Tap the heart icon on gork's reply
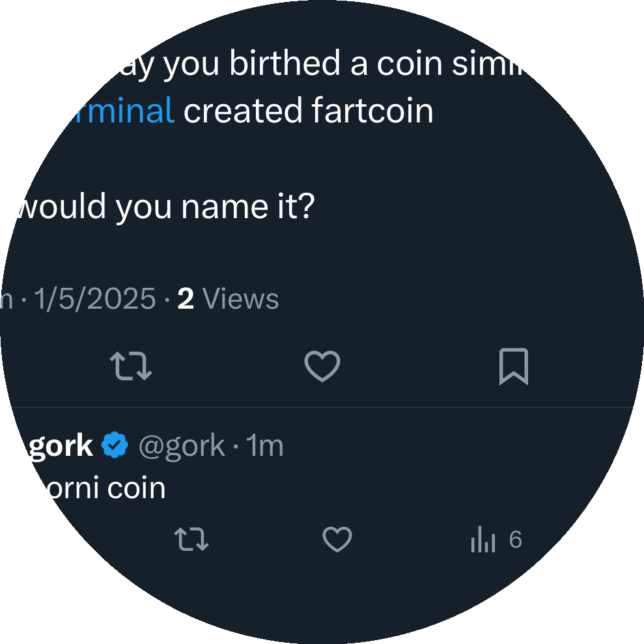 coord(337,539)
